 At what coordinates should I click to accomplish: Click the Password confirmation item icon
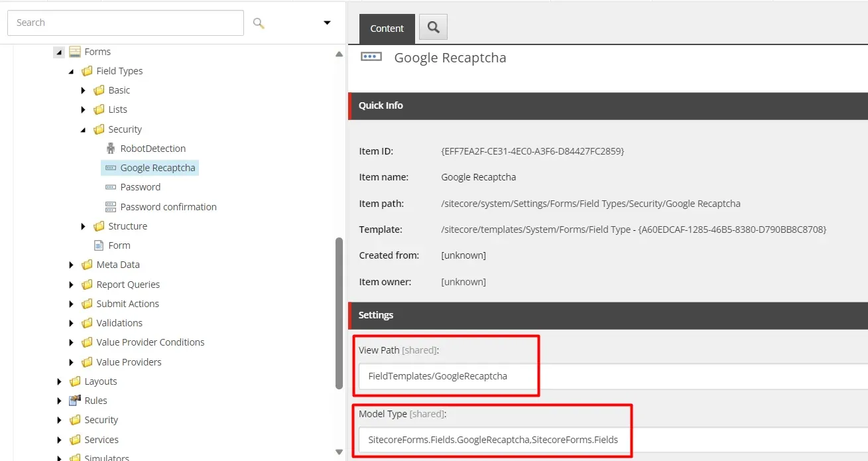[x=111, y=207]
